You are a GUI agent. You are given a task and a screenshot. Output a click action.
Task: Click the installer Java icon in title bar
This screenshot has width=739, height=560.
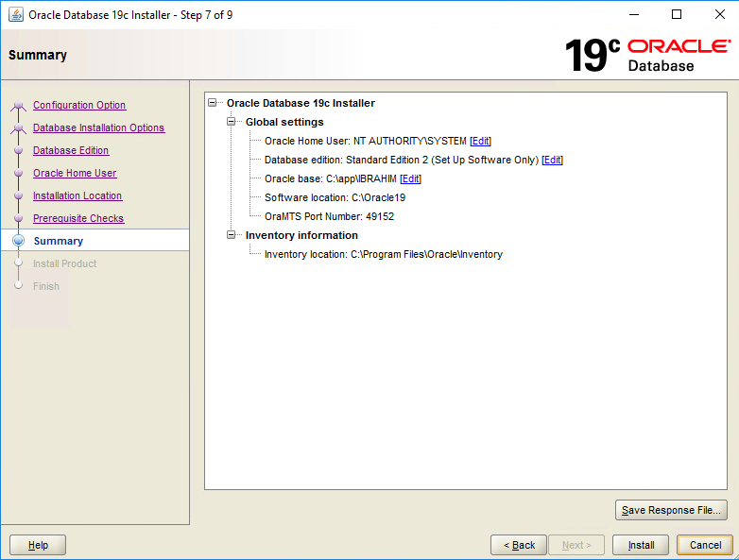[16, 14]
